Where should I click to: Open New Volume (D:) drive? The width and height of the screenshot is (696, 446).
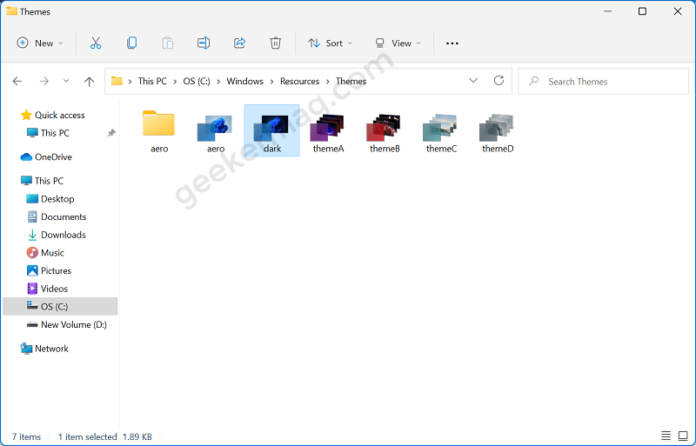[67, 325]
